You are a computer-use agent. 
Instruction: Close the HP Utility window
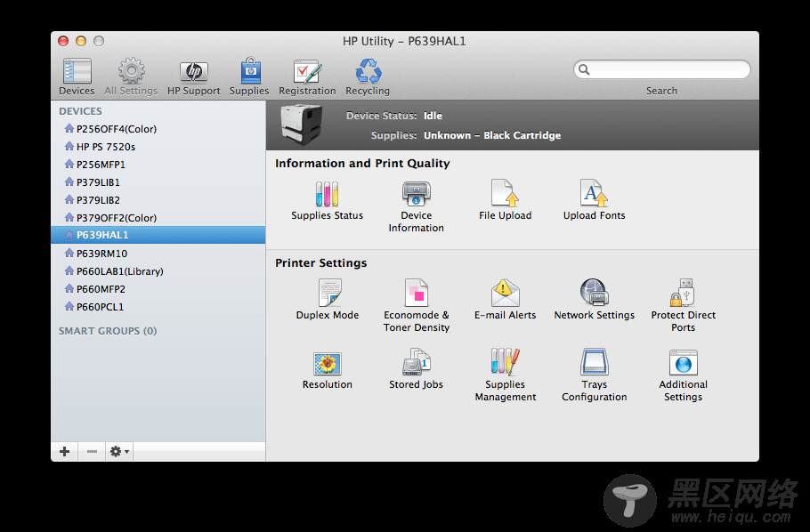(x=63, y=41)
